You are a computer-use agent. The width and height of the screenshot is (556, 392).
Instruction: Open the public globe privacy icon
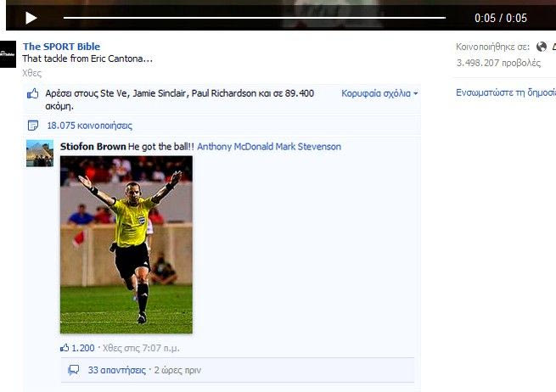click(x=541, y=47)
